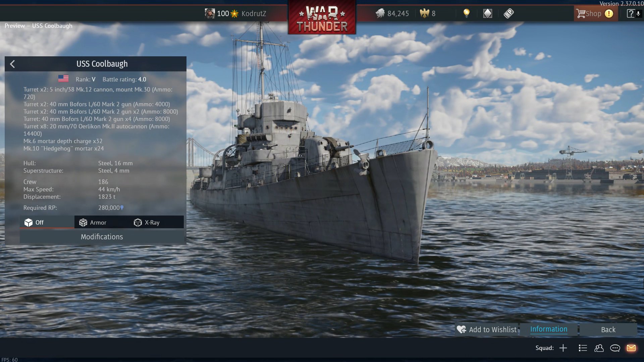
Task: Click the white diamond icon in top bar
Action: click(487, 13)
